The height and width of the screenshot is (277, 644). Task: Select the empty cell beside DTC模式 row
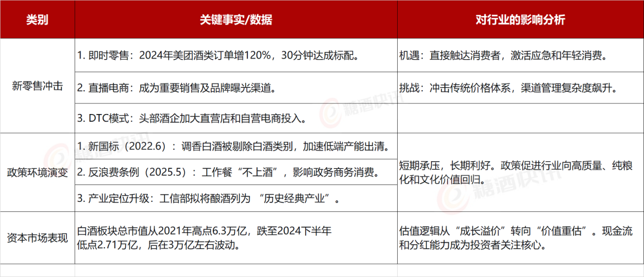click(x=520, y=118)
